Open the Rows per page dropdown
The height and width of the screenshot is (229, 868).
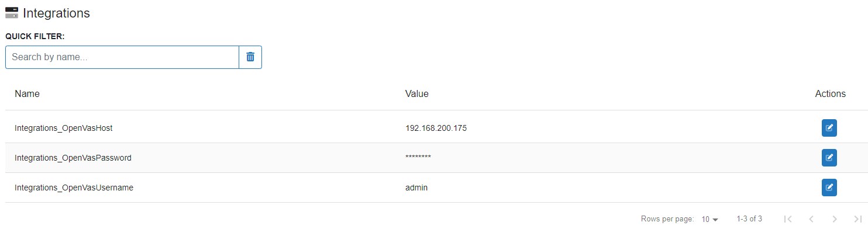709,219
